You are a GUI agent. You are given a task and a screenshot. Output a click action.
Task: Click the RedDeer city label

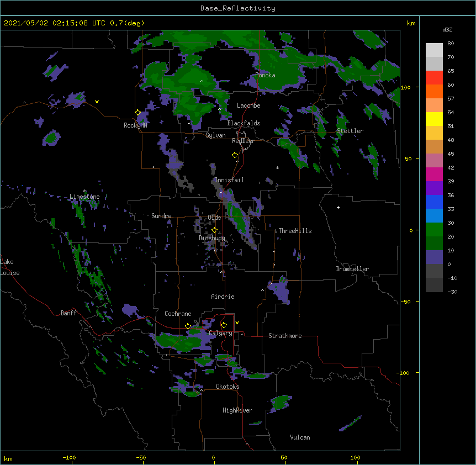point(243,141)
